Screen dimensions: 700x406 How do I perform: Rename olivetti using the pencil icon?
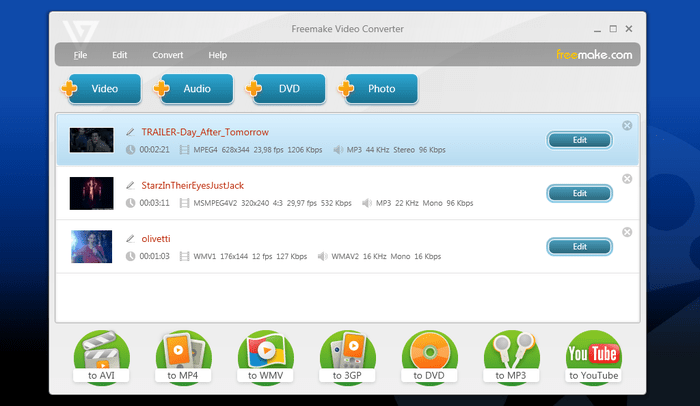coord(130,239)
